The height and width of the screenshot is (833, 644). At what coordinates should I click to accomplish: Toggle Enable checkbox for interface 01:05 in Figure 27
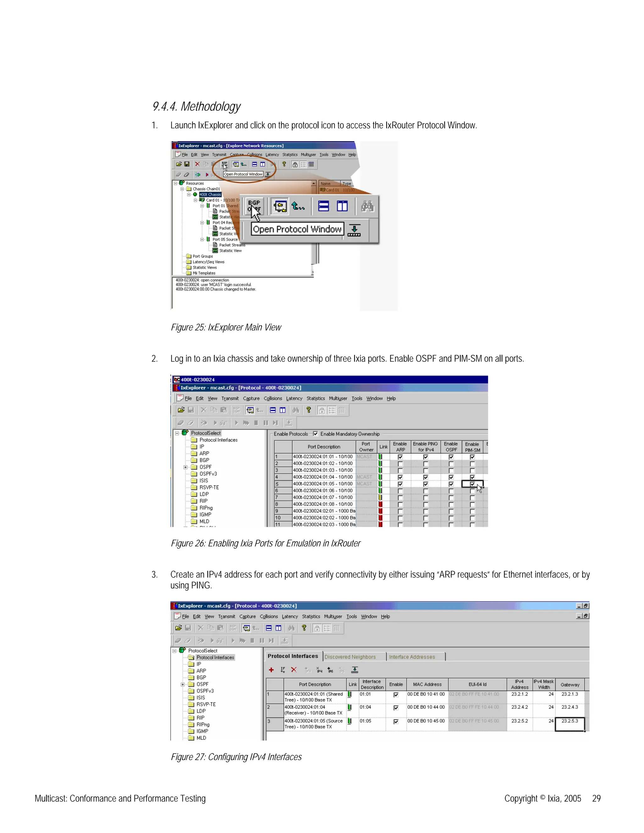point(396,722)
